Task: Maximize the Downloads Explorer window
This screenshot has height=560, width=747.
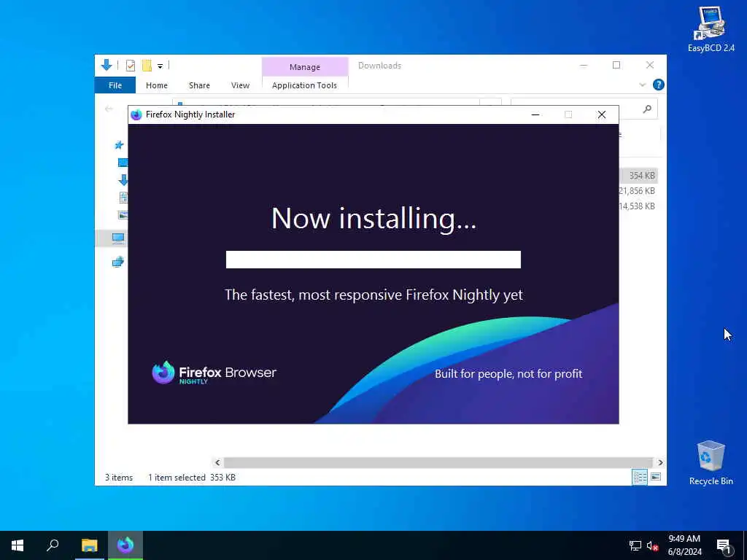Action: [x=616, y=65]
